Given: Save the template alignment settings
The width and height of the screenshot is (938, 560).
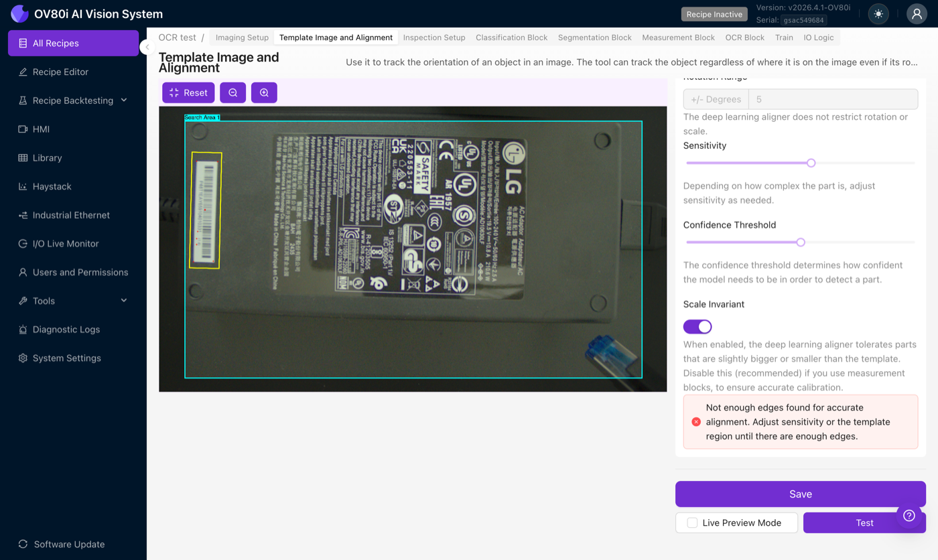Looking at the screenshot, I should click(801, 494).
